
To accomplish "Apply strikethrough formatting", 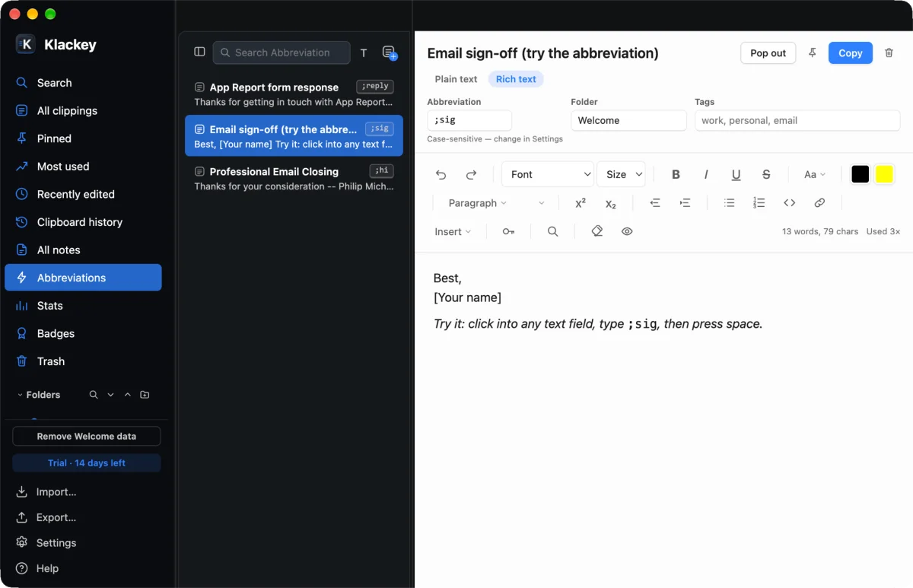I will (766, 174).
